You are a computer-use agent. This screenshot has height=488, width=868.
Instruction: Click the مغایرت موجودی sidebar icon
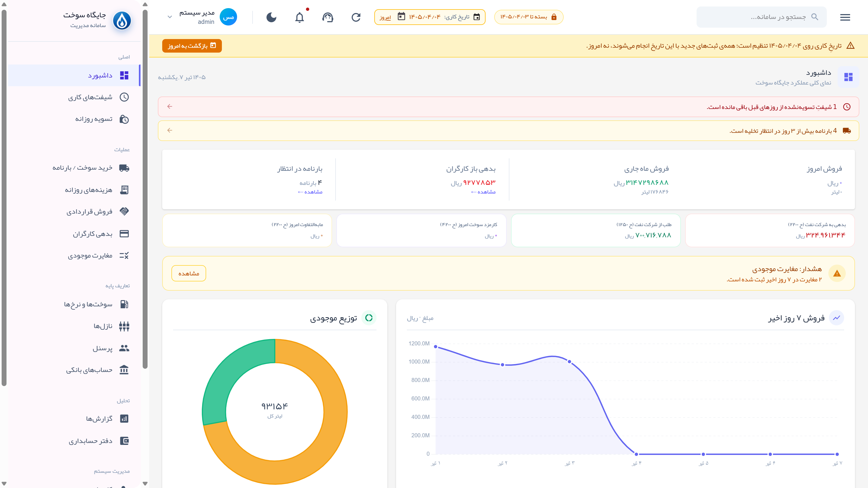coord(124,256)
